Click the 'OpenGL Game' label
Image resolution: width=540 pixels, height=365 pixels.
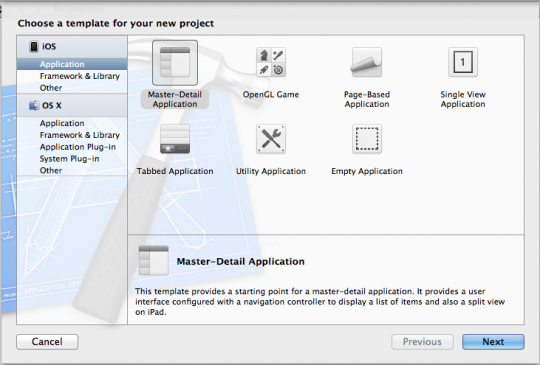tap(271, 94)
